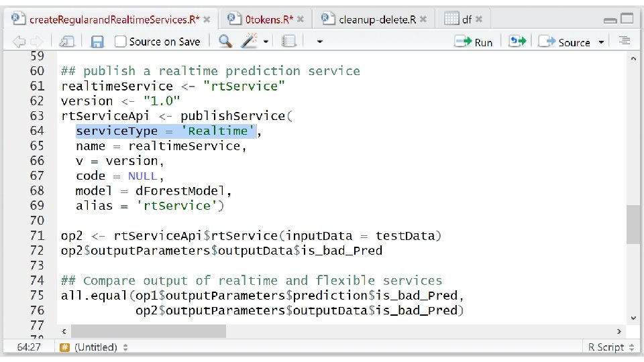Open Find/Replace magnifier icon
Screen dimensions: 644x362
[x=225, y=41]
